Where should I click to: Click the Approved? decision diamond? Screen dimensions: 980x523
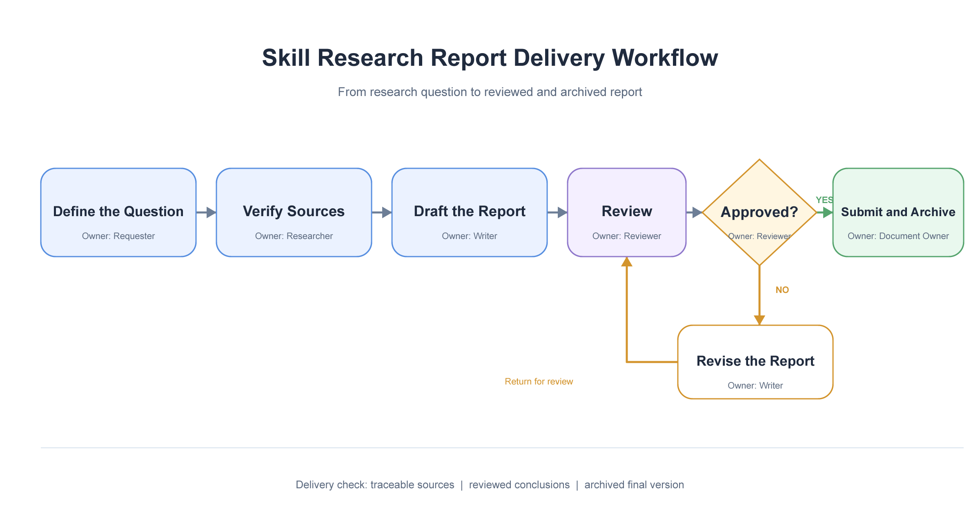pyautogui.click(x=759, y=212)
